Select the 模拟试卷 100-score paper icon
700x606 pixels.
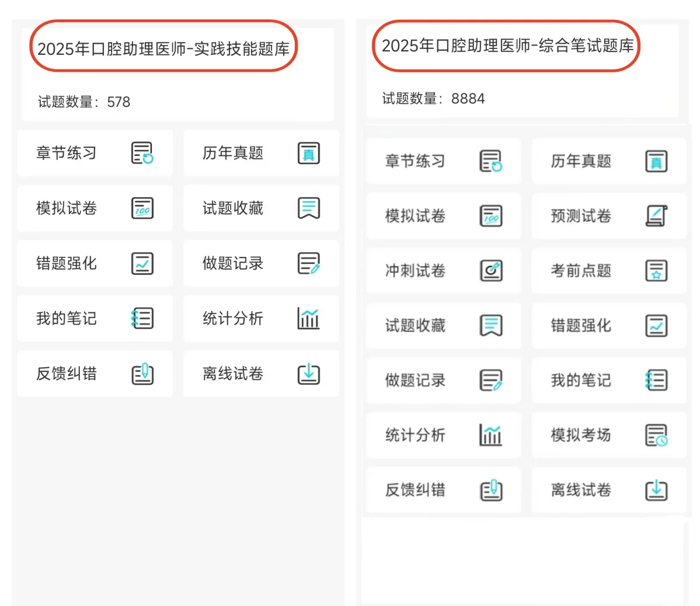click(142, 208)
